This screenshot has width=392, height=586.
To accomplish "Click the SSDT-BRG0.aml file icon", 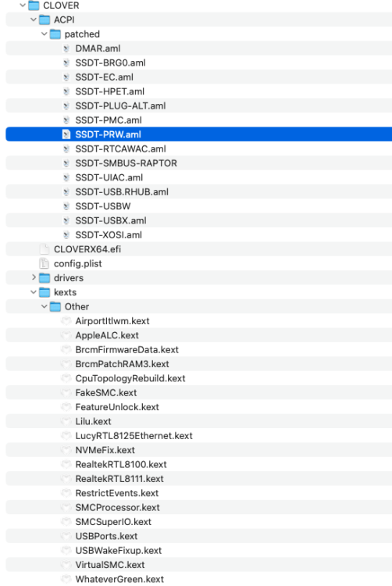I will [x=66, y=63].
